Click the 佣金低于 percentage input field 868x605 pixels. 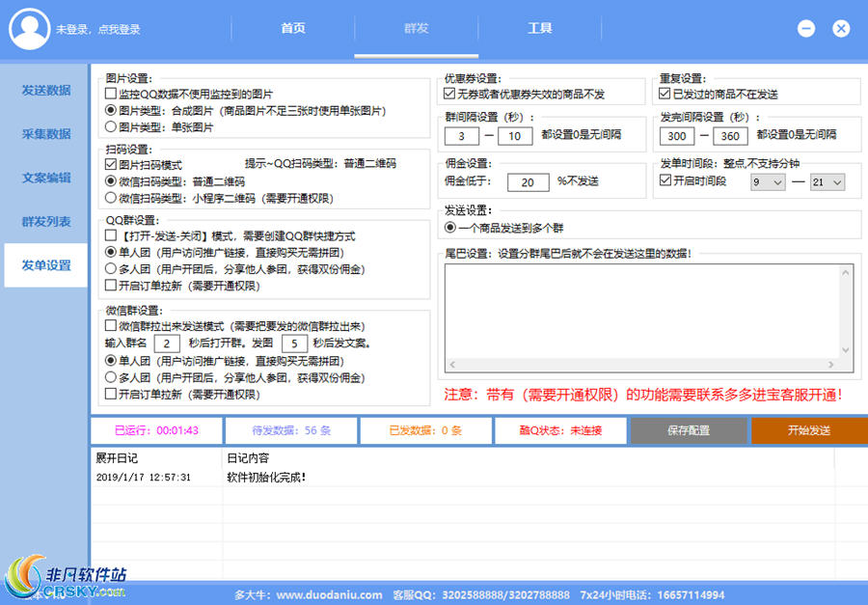tap(528, 181)
